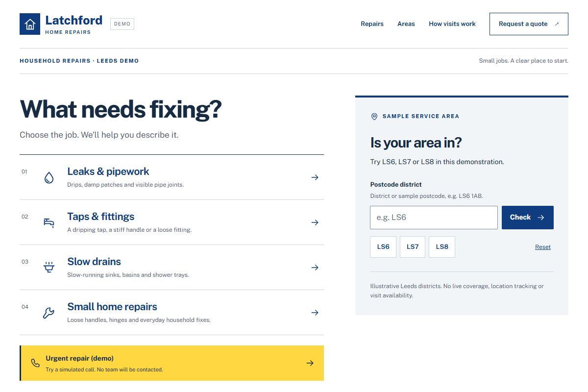Open the Repairs nav item
588x392 pixels.
pyautogui.click(x=372, y=24)
